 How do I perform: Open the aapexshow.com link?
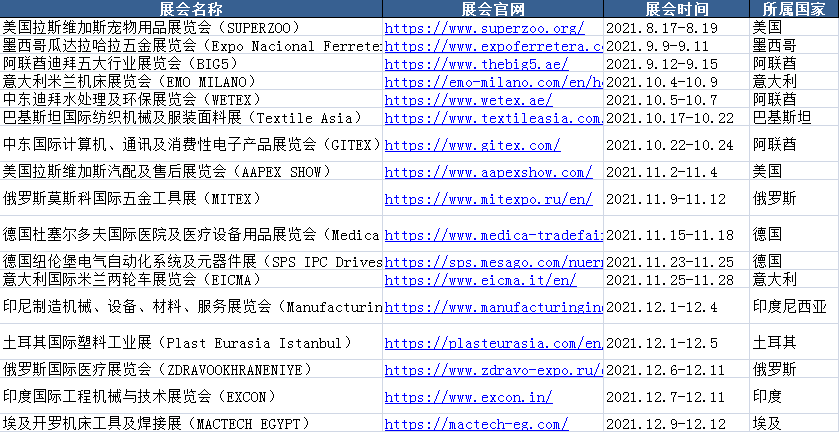489,172
